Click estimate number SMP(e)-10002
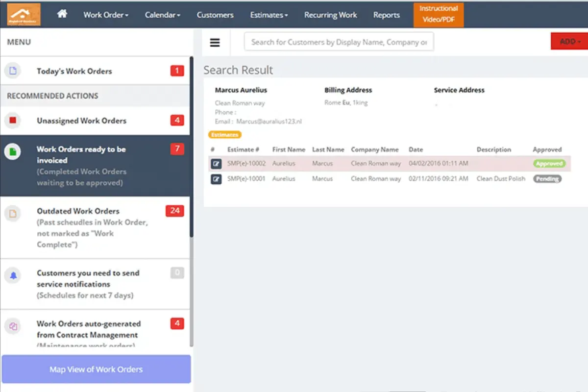 point(246,164)
